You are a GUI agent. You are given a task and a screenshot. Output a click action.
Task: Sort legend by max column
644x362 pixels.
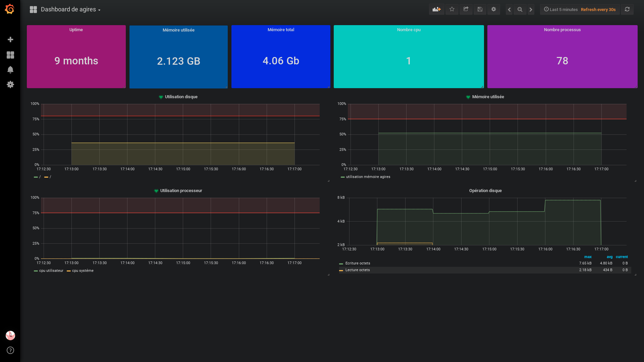tap(588, 257)
